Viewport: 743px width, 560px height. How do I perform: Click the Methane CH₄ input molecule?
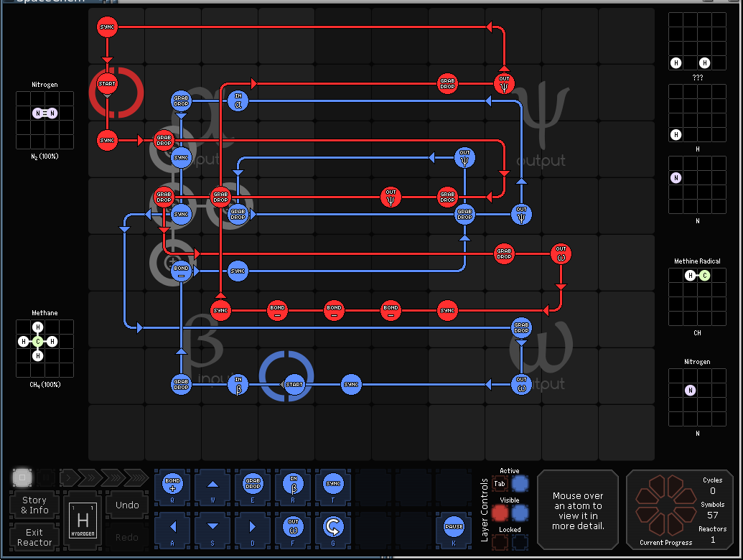tap(38, 342)
